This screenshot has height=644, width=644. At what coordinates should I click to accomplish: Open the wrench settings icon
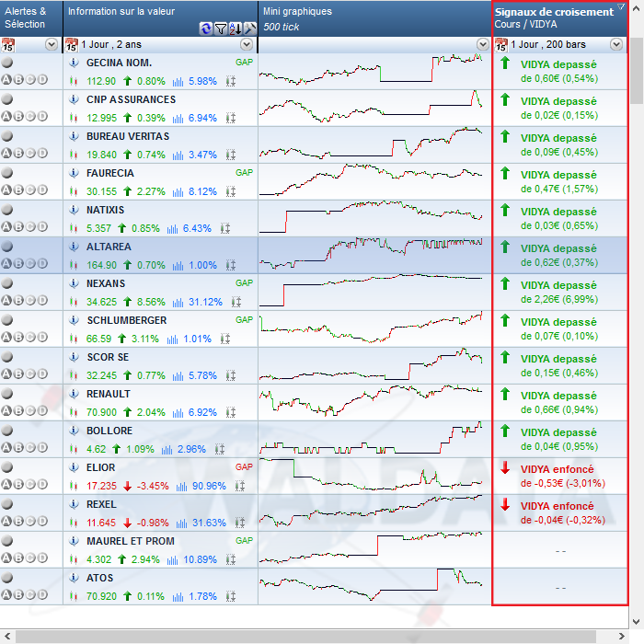pyautogui.click(x=249, y=29)
